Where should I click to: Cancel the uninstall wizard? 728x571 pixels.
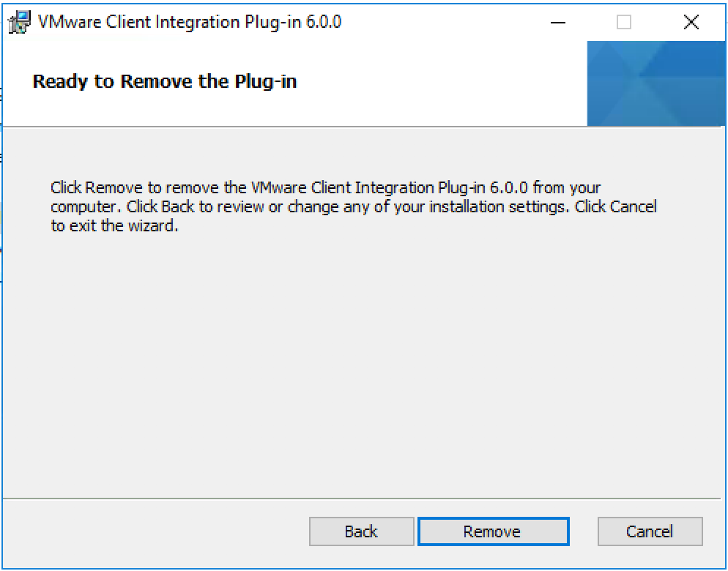(x=650, y=531)
